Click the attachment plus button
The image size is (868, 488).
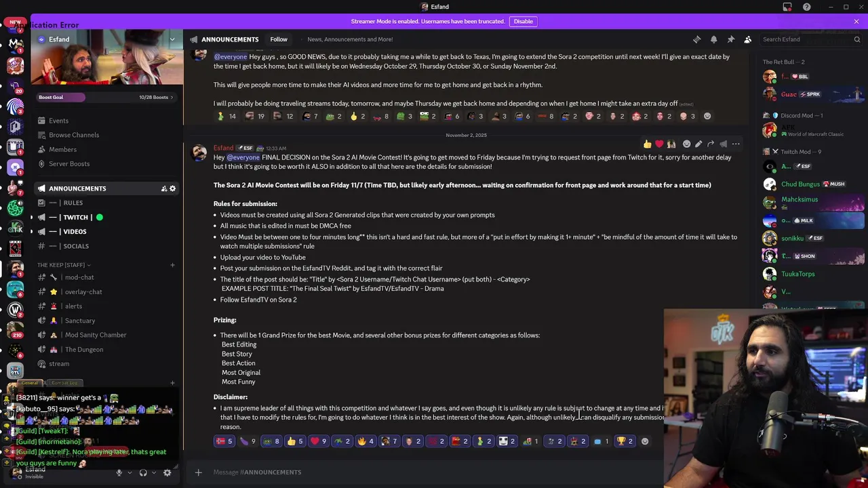pos(198,472)
